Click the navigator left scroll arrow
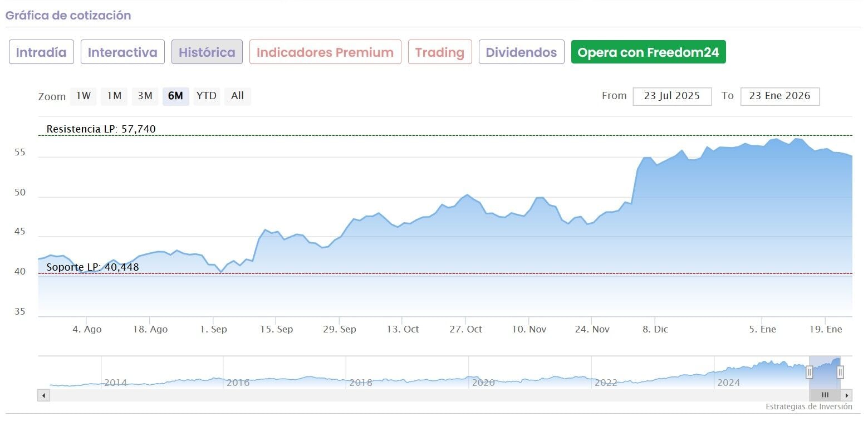868x426 pixels. tap(44, 395)
